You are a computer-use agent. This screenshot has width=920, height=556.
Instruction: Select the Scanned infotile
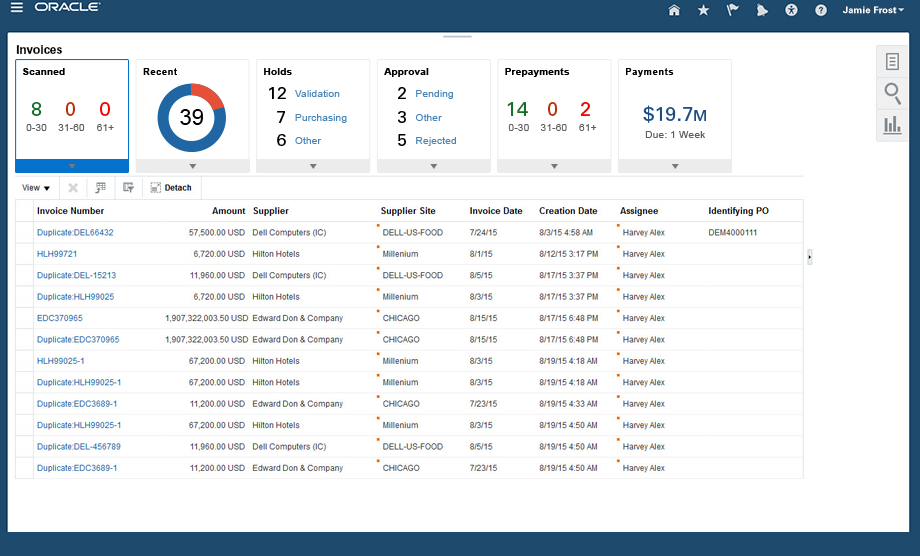click(72, 110)
